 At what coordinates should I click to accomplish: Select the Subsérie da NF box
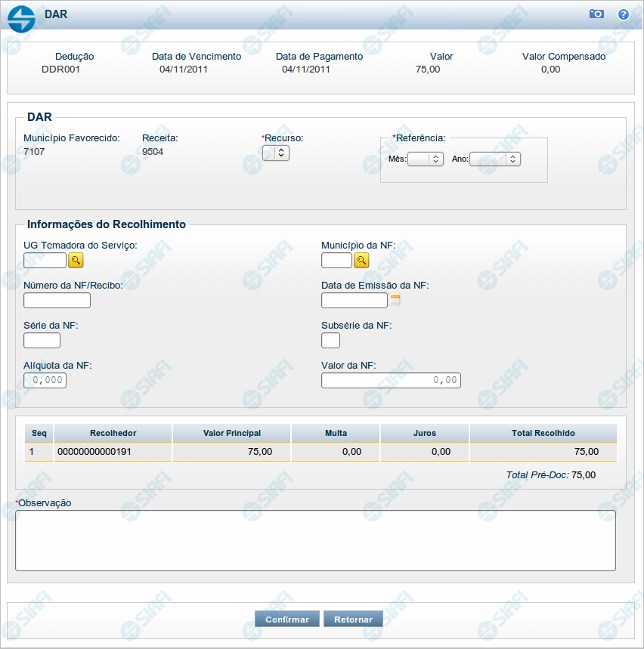click(330, 341)
